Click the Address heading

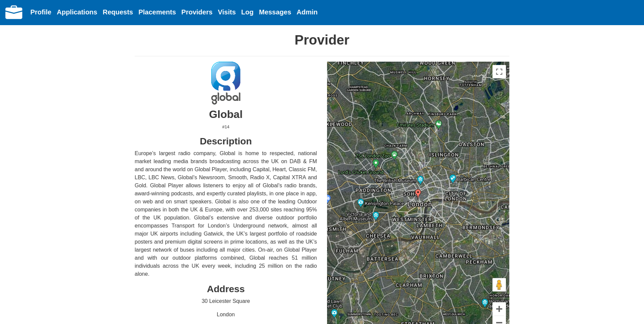coord(226,289)
